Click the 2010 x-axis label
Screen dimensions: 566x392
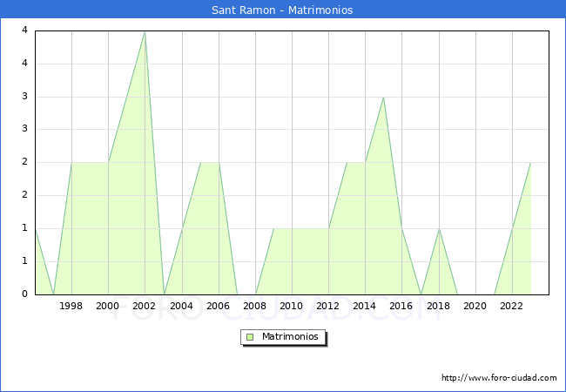(x=292, y=306)
